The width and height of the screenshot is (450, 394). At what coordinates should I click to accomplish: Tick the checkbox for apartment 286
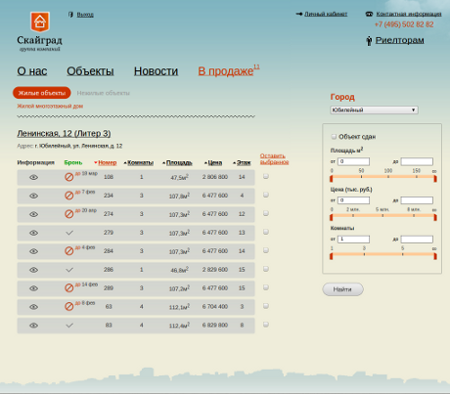pos(266,269)
